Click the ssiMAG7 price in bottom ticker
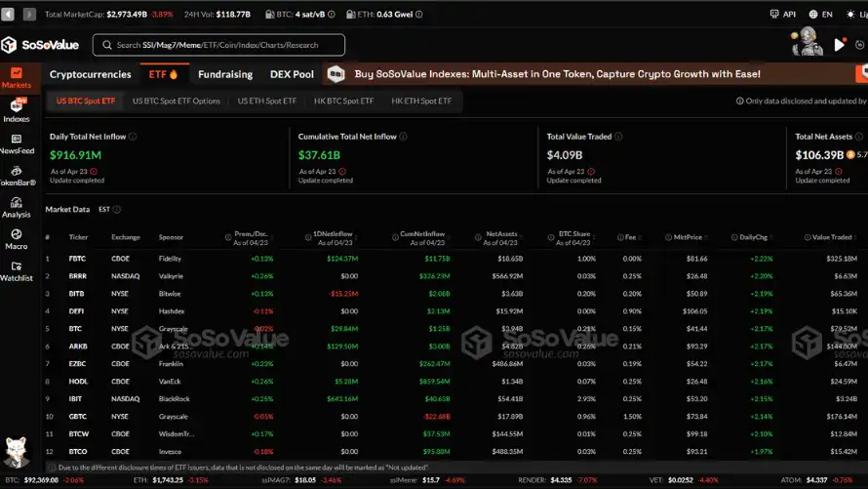 tap(305, 480)
